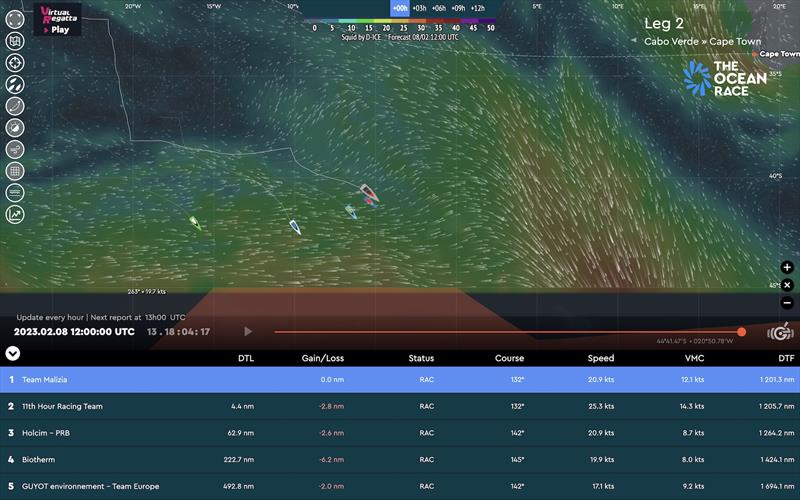Click the wind speed color scale legend
The height and width of the screenshot is (500, 800).
coord(400,24)
